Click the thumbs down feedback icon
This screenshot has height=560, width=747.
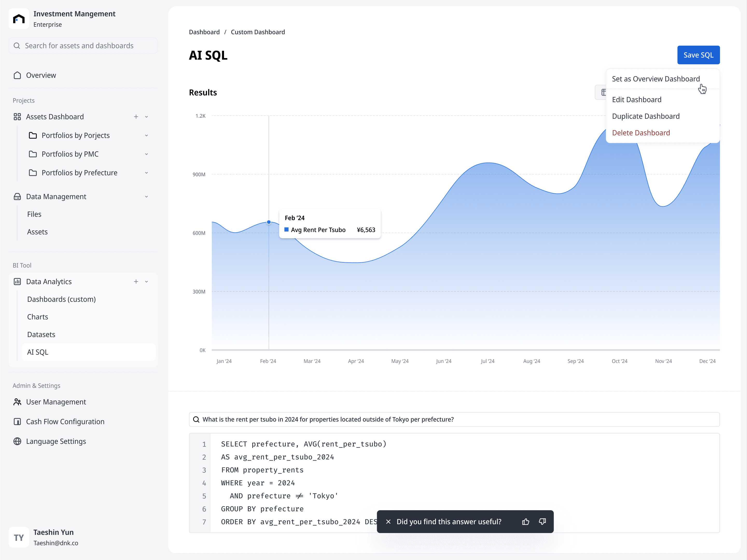(x=542, y=521)
